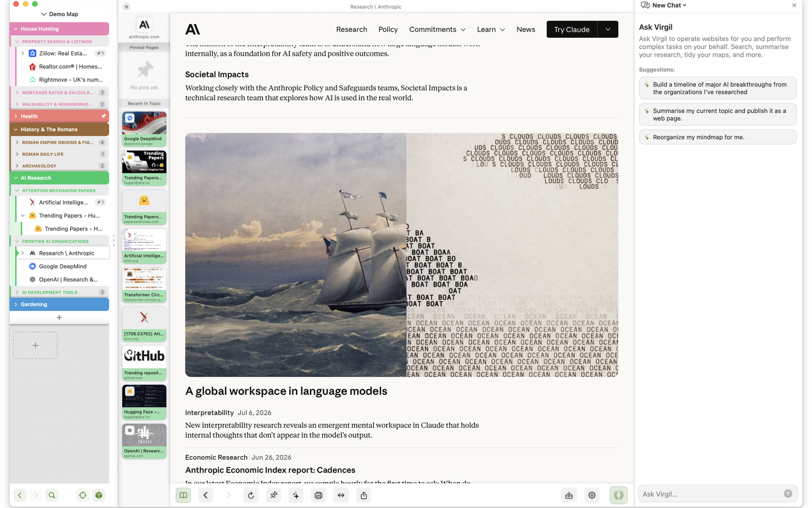Send message with the Ask Virgil arrow button
Screen dimensions: 812x508
(x=788, y=494)
